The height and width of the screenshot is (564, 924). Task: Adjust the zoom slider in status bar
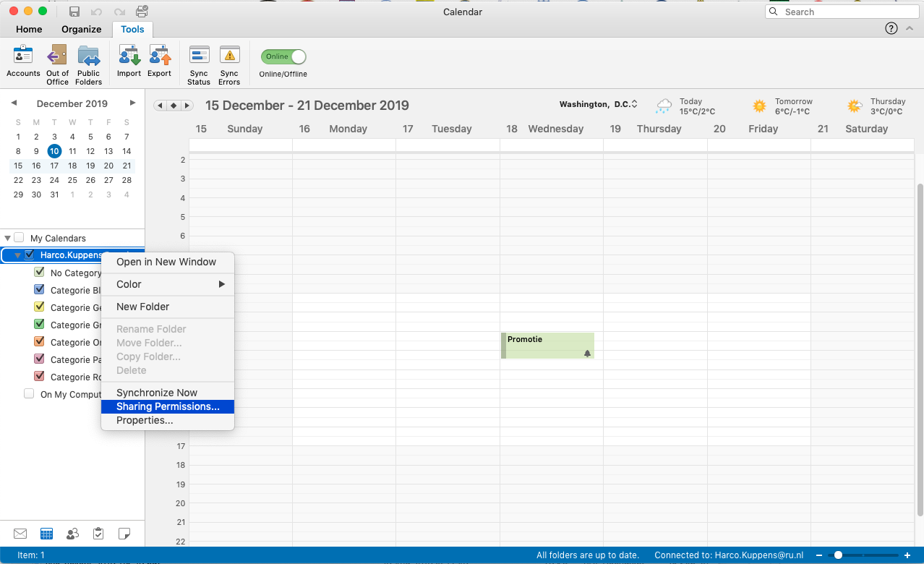[839, 555]
